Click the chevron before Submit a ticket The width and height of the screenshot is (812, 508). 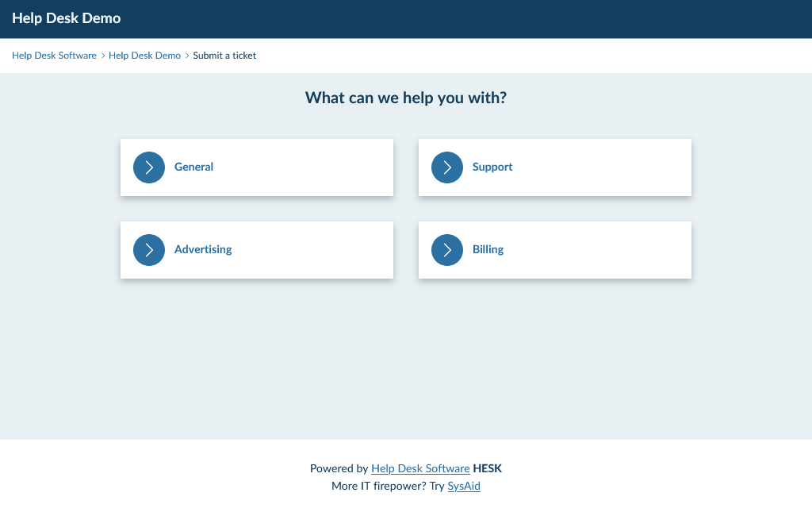[x=187, y=56]
